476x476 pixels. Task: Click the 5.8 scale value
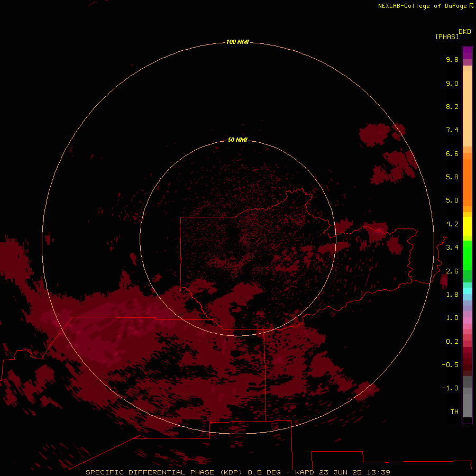tap(452, 177)
